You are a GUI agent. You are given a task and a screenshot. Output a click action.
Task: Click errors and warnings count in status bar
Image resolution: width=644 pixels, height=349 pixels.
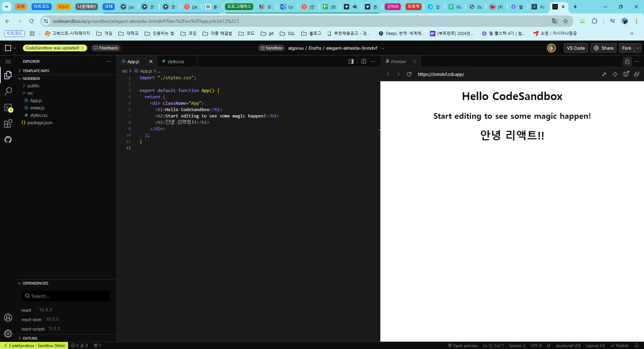click(79, 345)
